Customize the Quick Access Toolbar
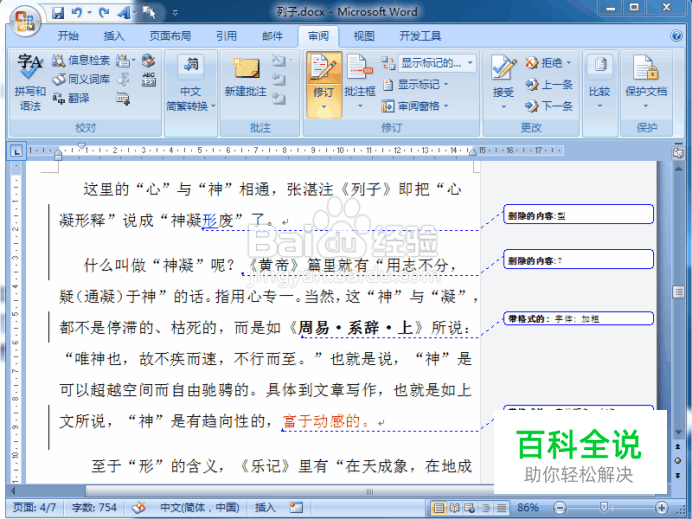The image size is (692, 519). pyautogui.click(x=175, y=13)
